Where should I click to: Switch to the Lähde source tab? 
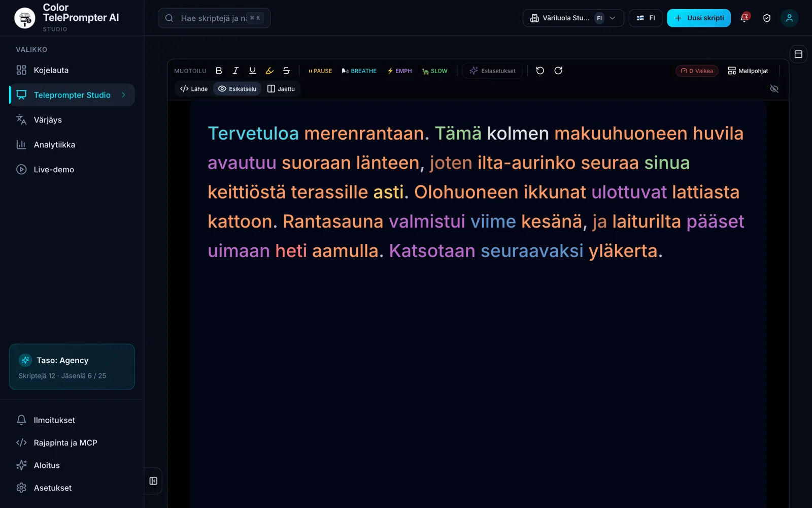pos(194,89)
